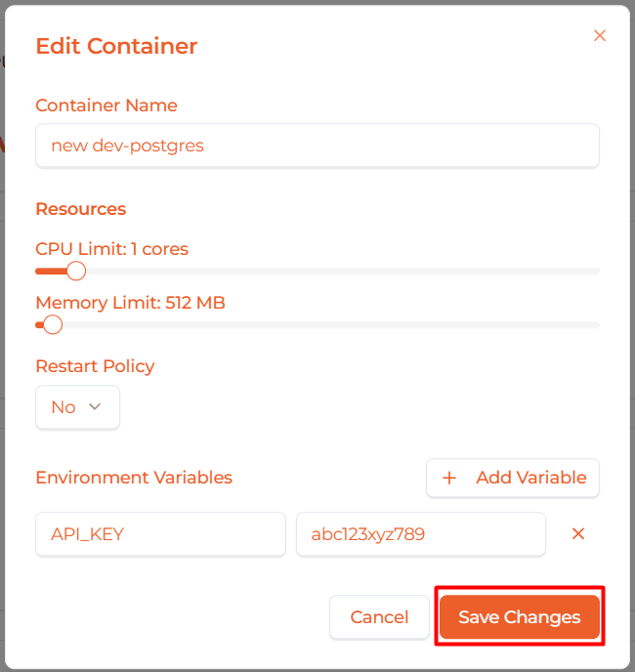Viewport: 635px width, 672px height.
Task: Click the chevron in Restart Policy selector
Action: coord(95,407)
